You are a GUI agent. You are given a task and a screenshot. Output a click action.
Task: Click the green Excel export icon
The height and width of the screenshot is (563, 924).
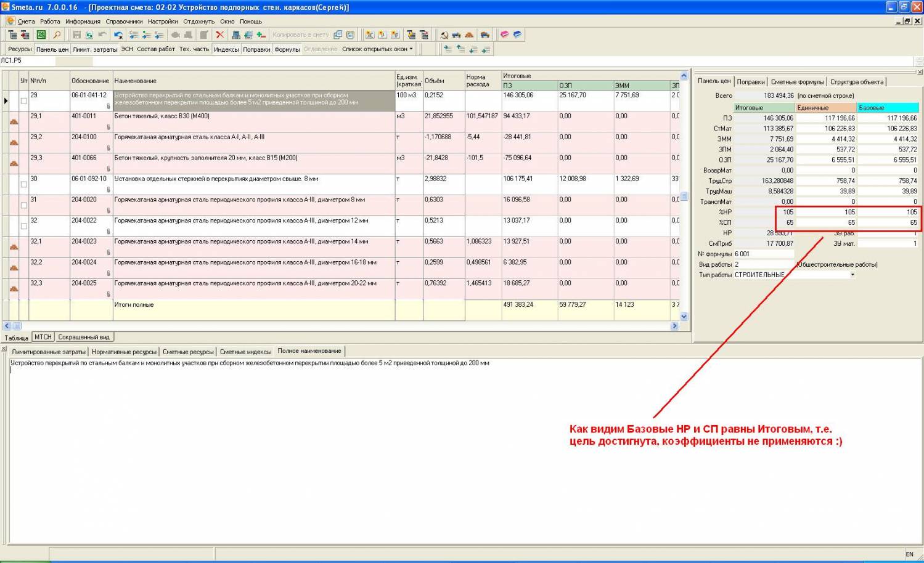pos(41,35)
